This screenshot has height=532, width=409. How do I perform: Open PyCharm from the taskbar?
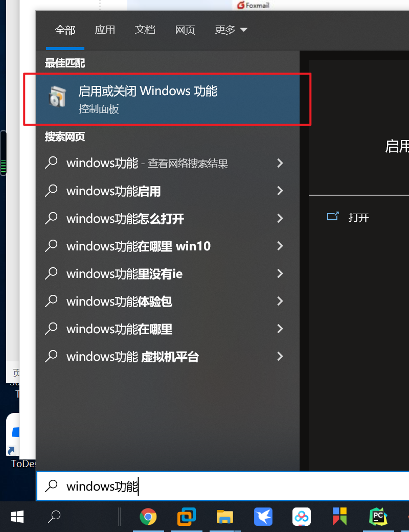point(378,517)
